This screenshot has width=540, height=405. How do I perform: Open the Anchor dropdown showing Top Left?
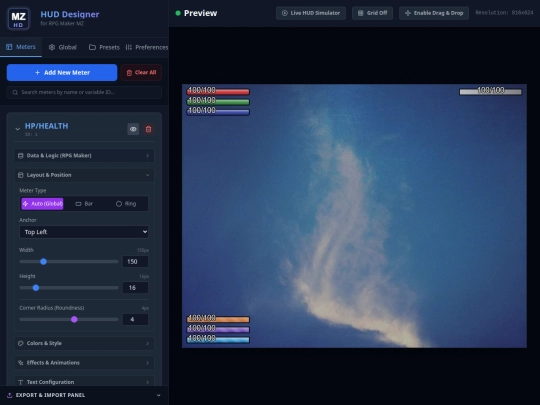click(x=84, y=232)
